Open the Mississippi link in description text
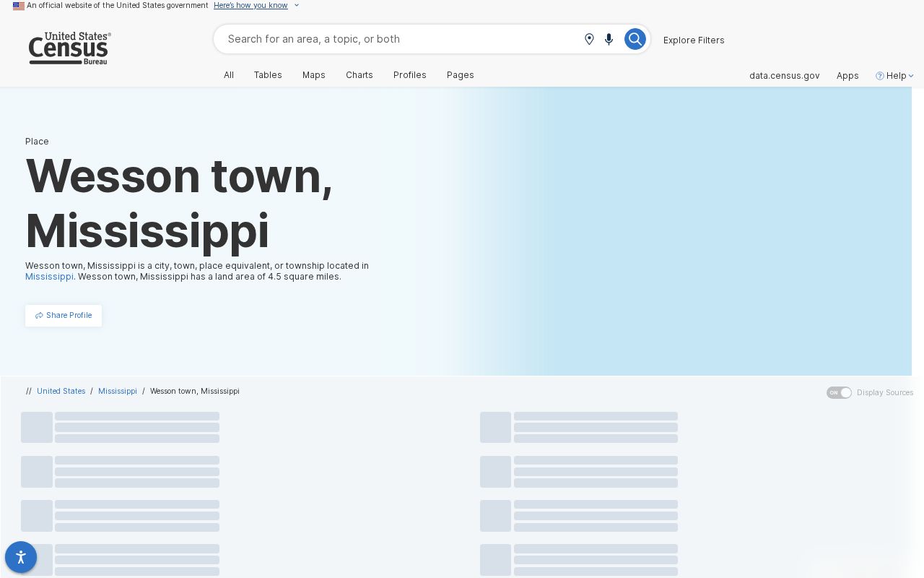 [49, 277]
